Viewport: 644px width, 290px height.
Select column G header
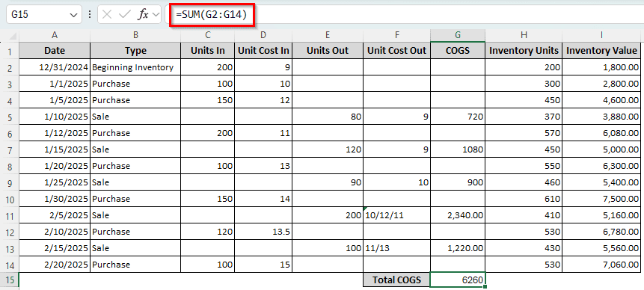tap(458, 36)
